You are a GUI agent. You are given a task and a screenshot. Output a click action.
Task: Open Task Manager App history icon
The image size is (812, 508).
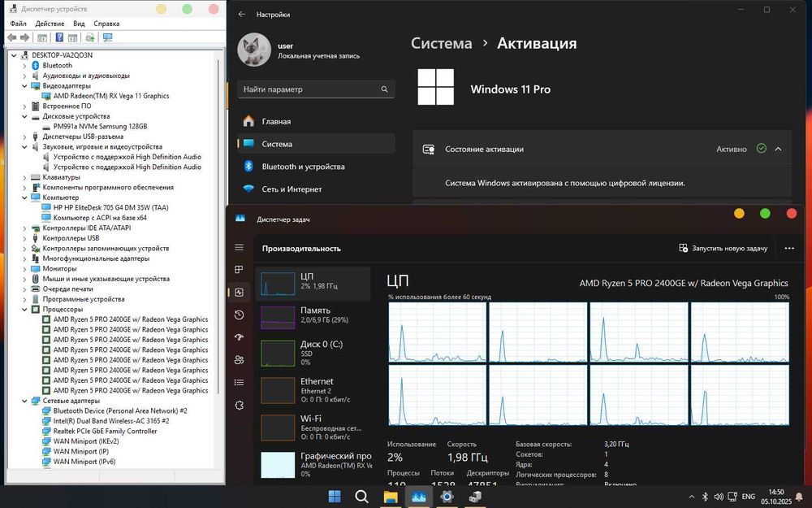pos(239,315)
